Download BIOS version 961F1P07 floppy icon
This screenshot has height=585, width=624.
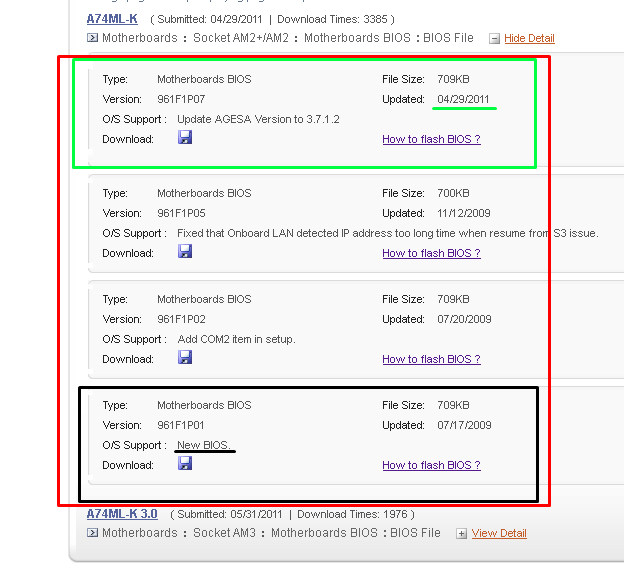coord(185,137)
